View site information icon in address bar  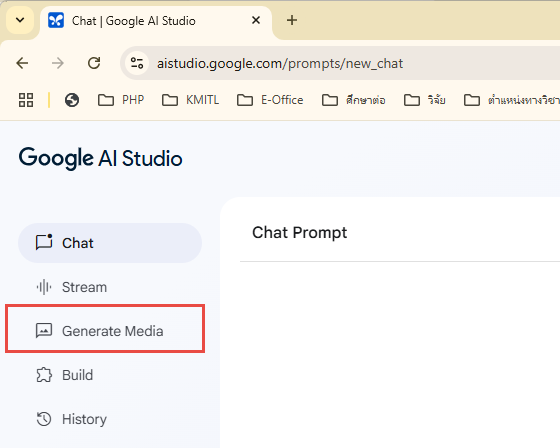[137, 63]
